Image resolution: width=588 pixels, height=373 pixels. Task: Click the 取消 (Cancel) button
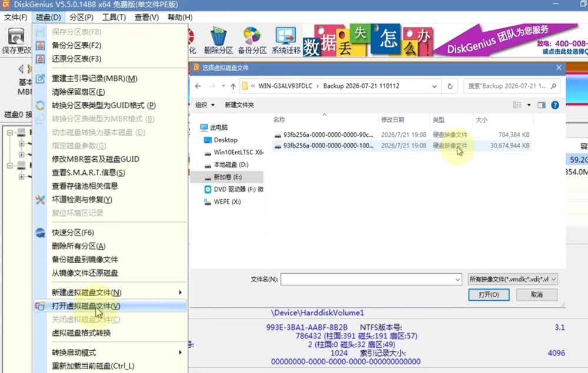pos(537,295)
